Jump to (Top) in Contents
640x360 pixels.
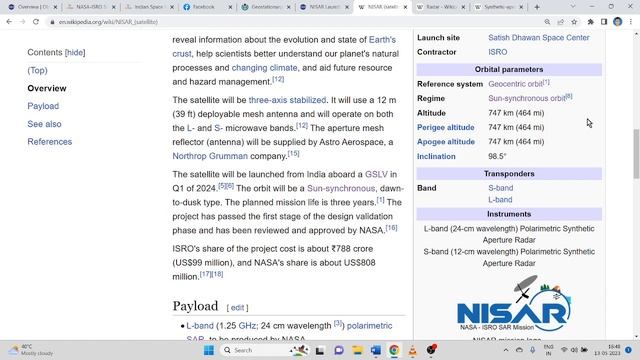tap(38, 70)
